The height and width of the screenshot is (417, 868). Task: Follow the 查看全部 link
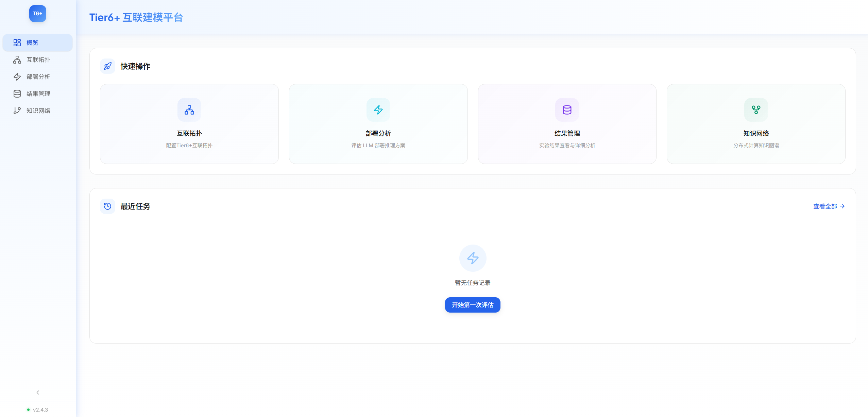(829, 206)
